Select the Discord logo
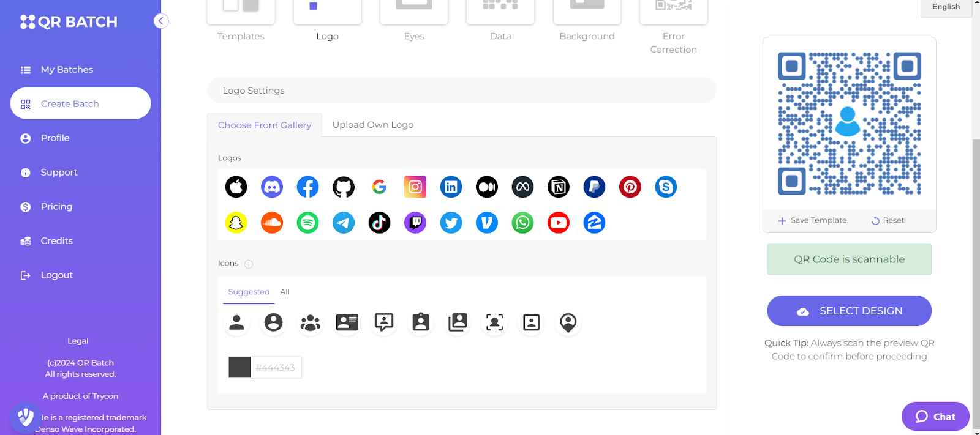980x435 pixels. (272, 187)
